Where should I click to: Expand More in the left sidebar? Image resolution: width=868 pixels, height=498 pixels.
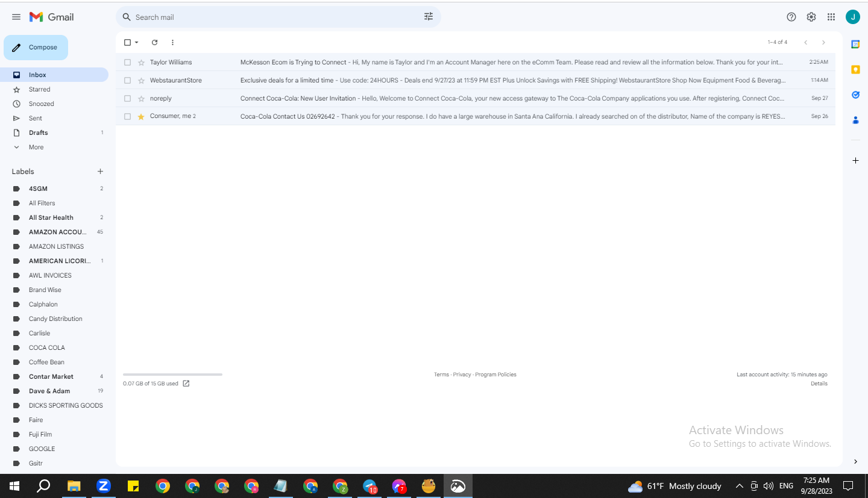coord(36,147)
